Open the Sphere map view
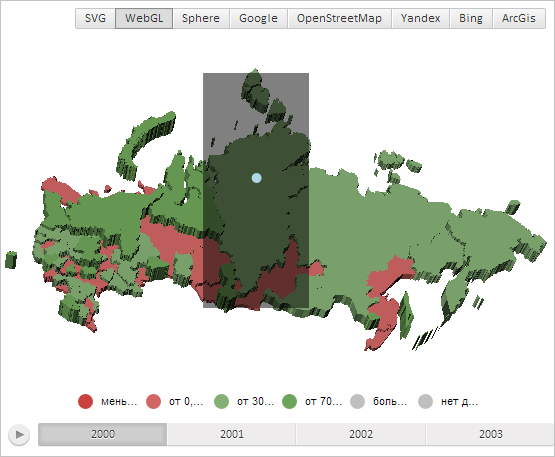This screenshot has width=555, height=457. (x=201, y=18)
